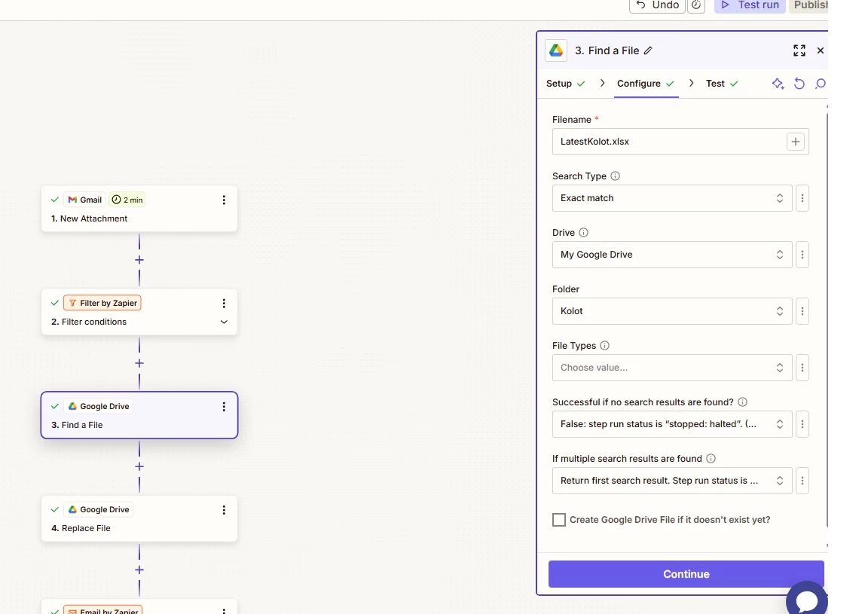Open the Google Drive app icon in panel header
Screen dimensions: 868x614
[556, 50]
